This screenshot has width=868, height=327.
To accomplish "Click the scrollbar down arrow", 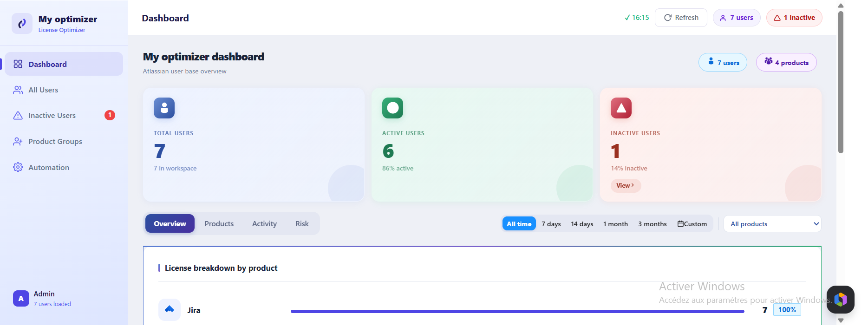I will click(841, 320).
